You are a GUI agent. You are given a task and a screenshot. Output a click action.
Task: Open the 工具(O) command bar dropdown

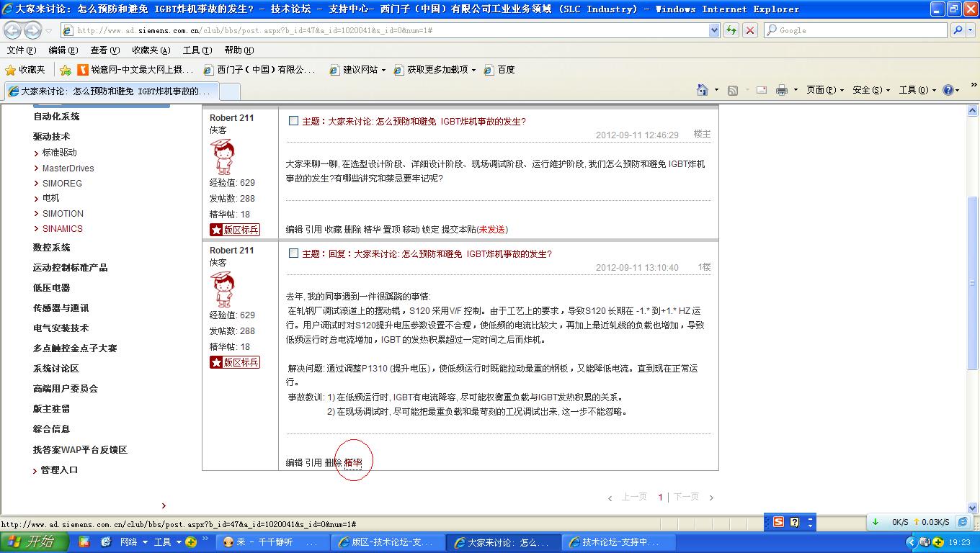[917, 90]
